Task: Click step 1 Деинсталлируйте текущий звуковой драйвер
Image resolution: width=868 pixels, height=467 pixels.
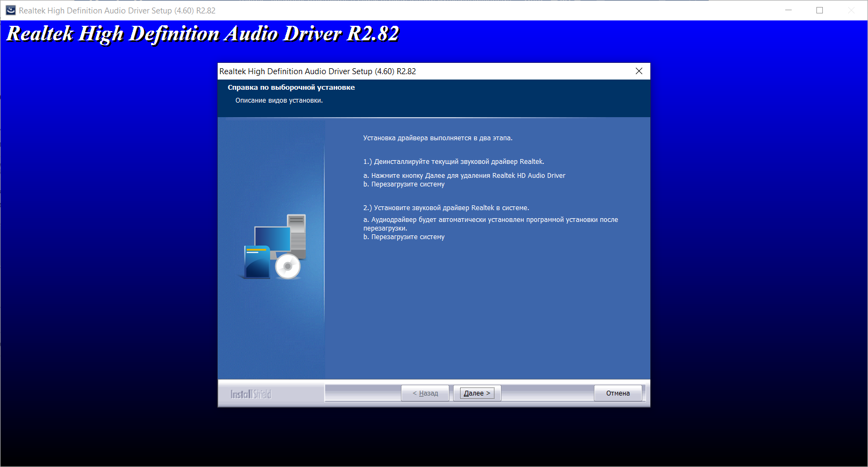Action: [x=454, y=162]
